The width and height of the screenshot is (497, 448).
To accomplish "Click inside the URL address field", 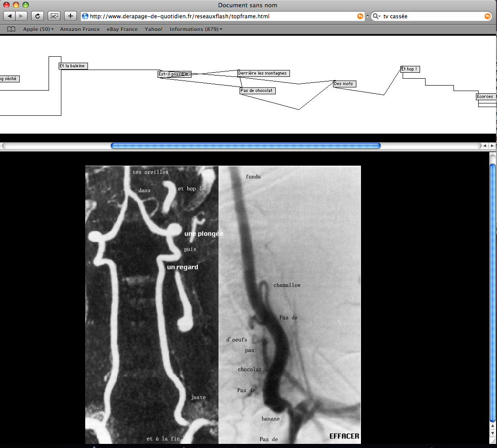I will click(220, 16).
